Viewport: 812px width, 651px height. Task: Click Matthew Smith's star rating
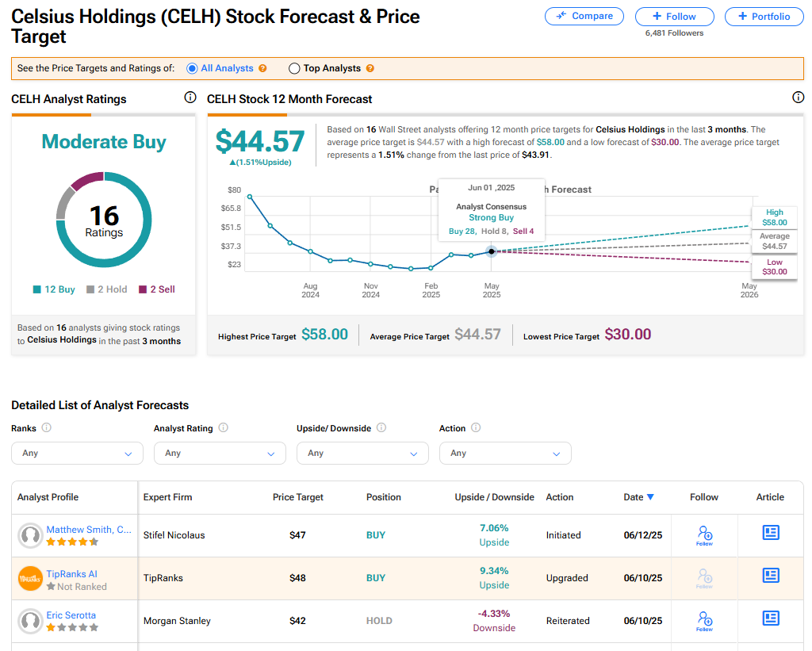pyautogui.click(x=72, y=542)
